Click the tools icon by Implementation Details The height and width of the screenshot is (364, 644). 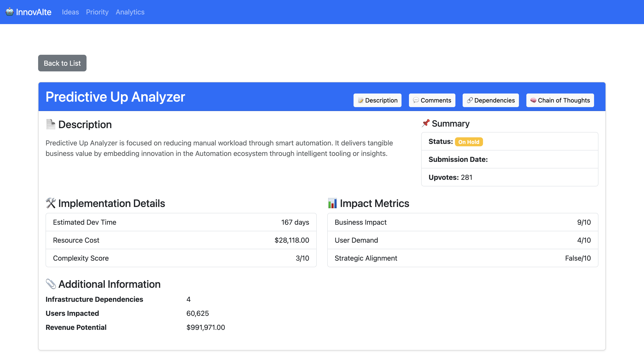click(x=51, y=203)
